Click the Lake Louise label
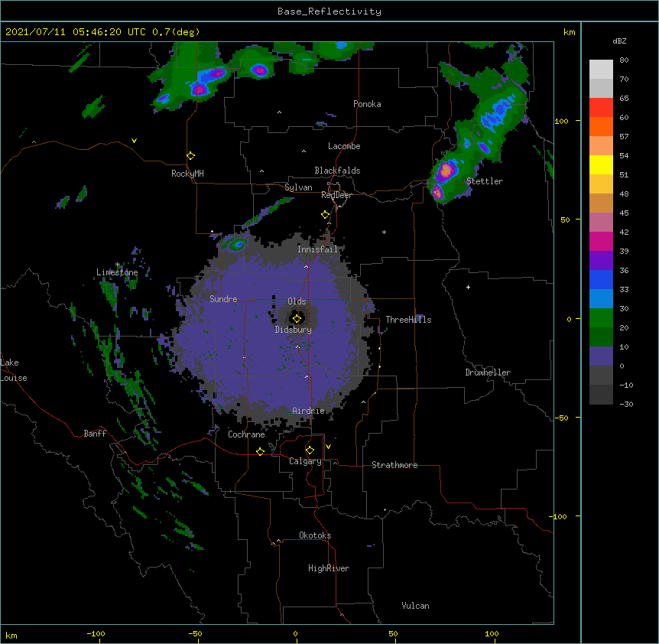Viewport: 659px width, 644px height. 14,370
